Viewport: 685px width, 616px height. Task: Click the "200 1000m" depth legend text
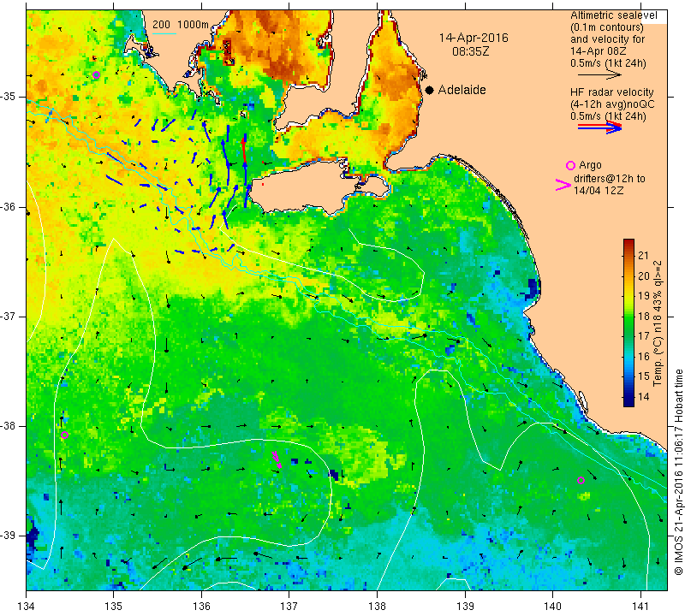point(181,25)
